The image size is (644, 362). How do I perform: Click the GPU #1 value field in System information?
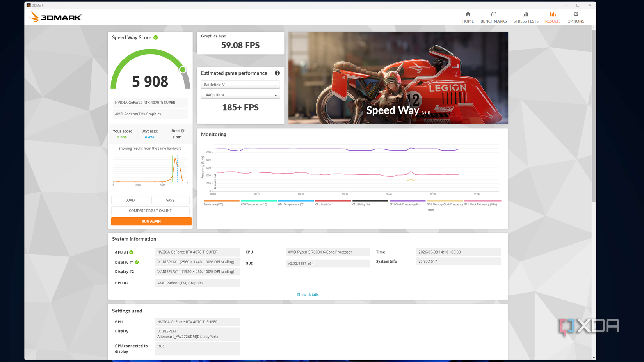(197, 252)
